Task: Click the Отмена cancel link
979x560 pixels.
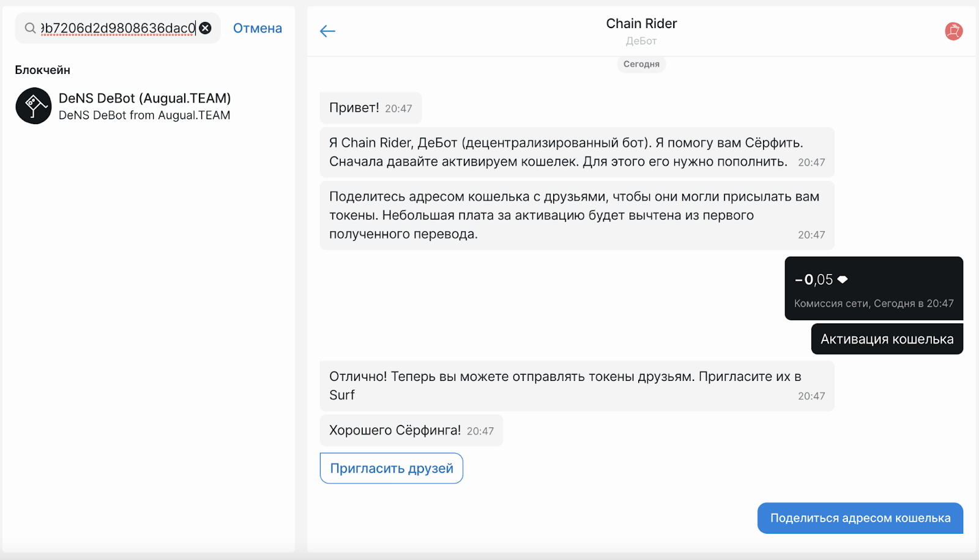Action: pos(258,28)
